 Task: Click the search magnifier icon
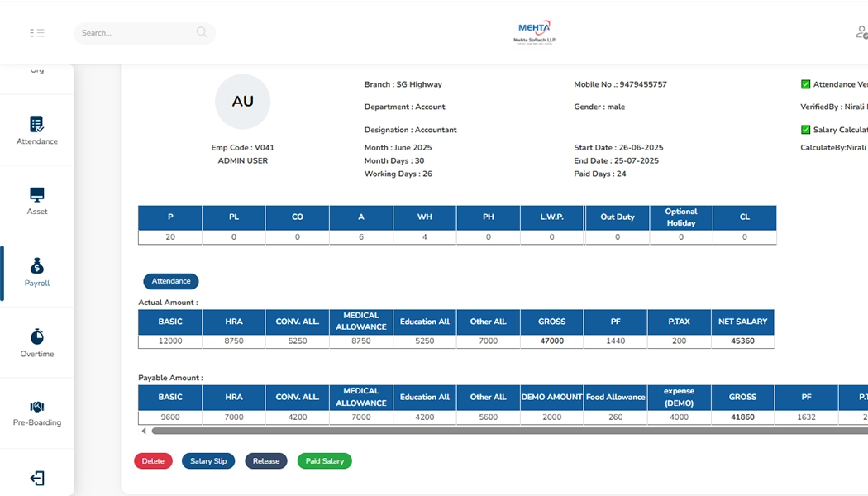pyautogui.click(x=201, y=32)
